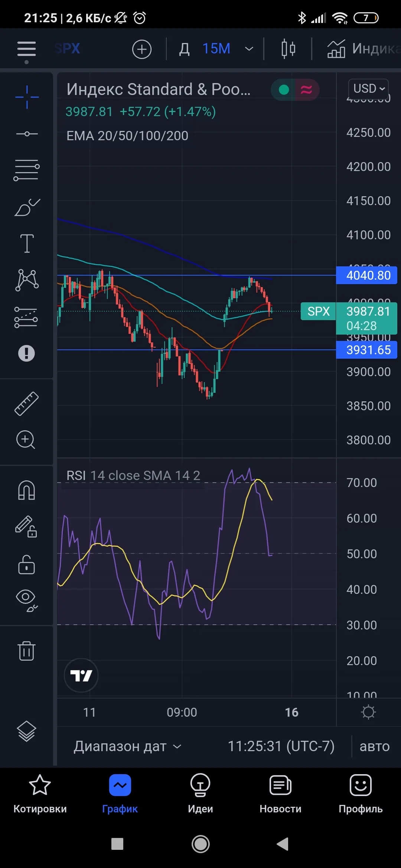Tap the Android back triangle button
Viewport: 401px width, 868px height.
click(x=283, y=844)
